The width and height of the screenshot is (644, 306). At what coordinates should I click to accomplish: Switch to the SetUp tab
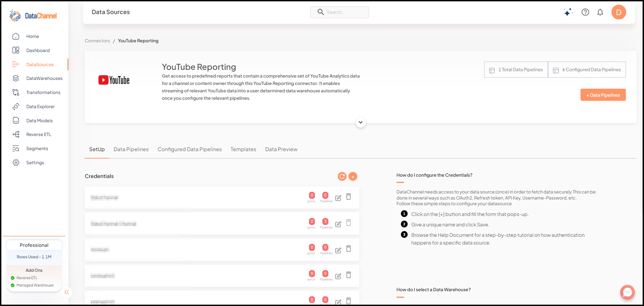(97, 149)
